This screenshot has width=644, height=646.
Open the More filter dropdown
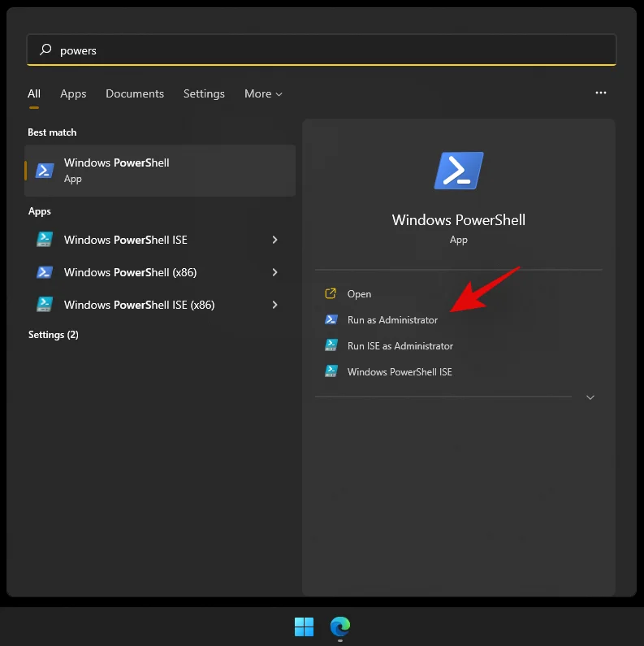pyautogui.click(x=263, y=93)
